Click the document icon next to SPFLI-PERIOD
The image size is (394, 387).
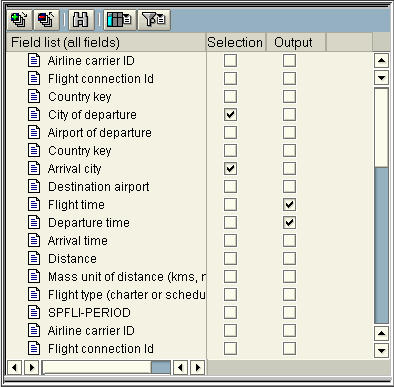tap(34, 312)
